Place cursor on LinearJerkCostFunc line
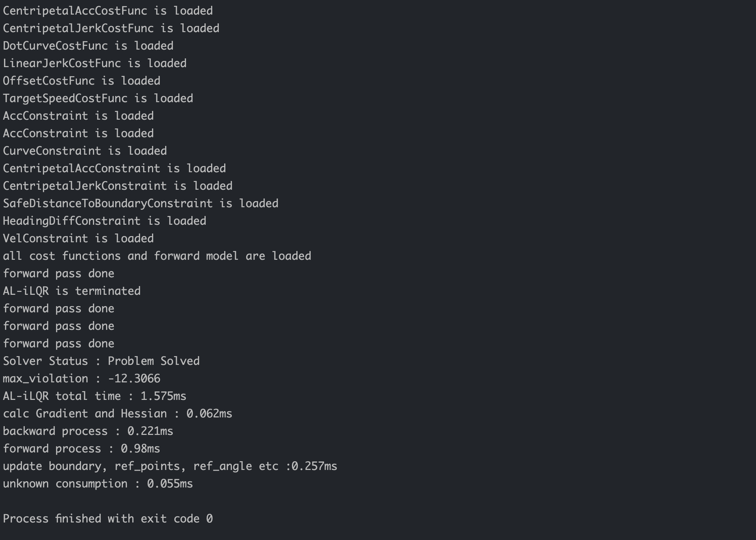 [94, 64]
